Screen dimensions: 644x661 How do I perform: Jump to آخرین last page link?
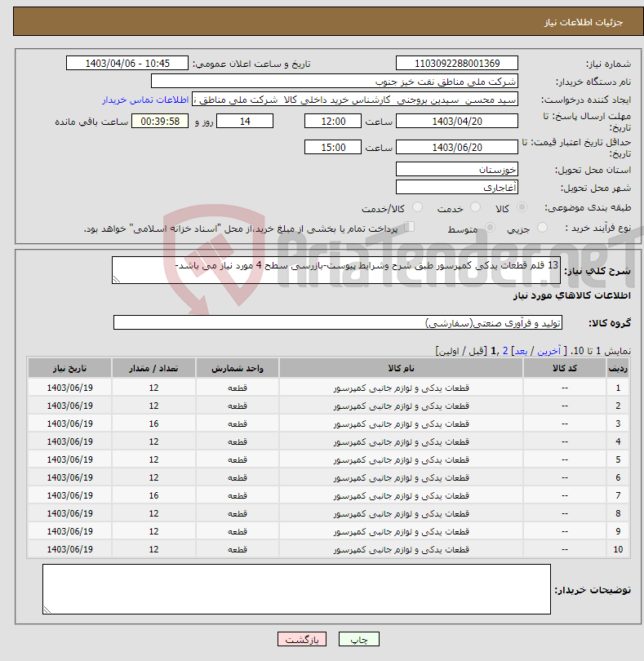(x=549, y=351)
